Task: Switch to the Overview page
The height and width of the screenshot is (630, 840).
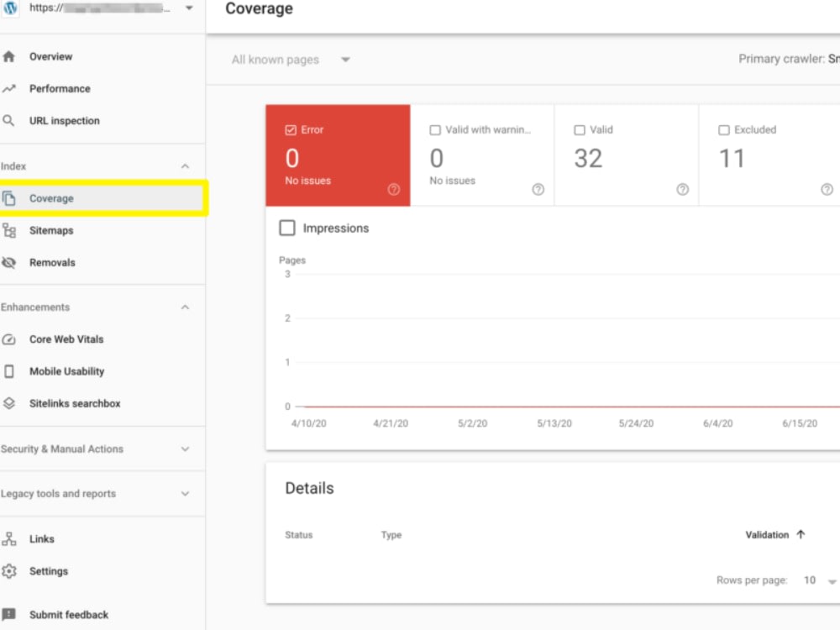Action: [x=51, y=56]
